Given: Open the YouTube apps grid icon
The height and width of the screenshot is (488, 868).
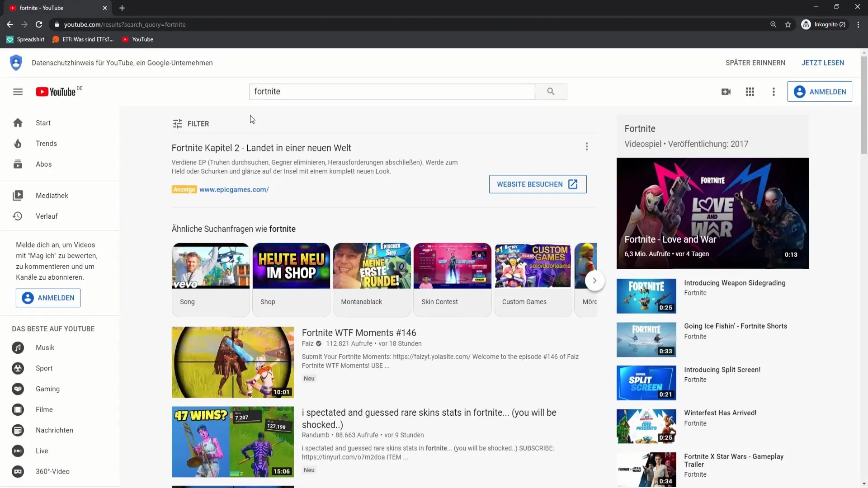Looking at the screenshot, I should [750, 92].
